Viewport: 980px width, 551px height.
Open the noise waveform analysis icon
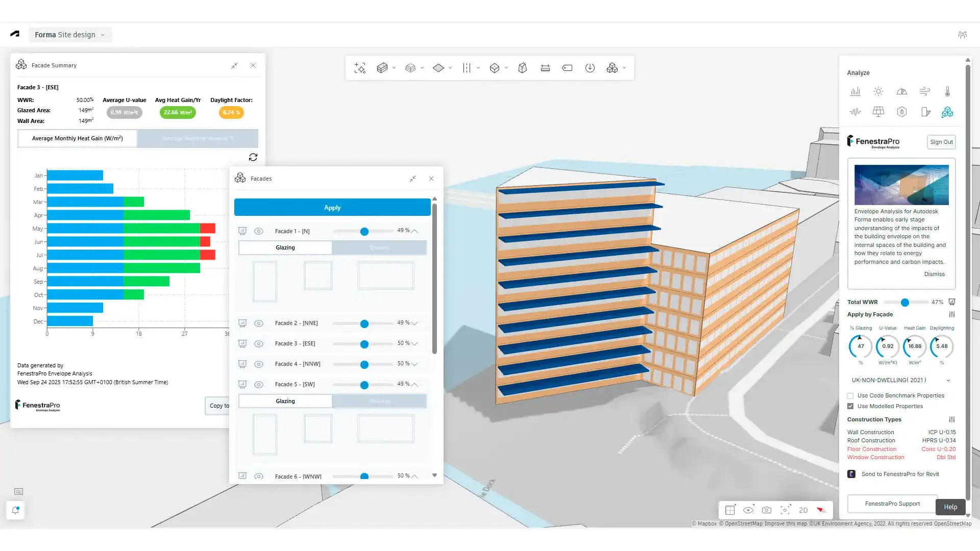pos(855,112)
